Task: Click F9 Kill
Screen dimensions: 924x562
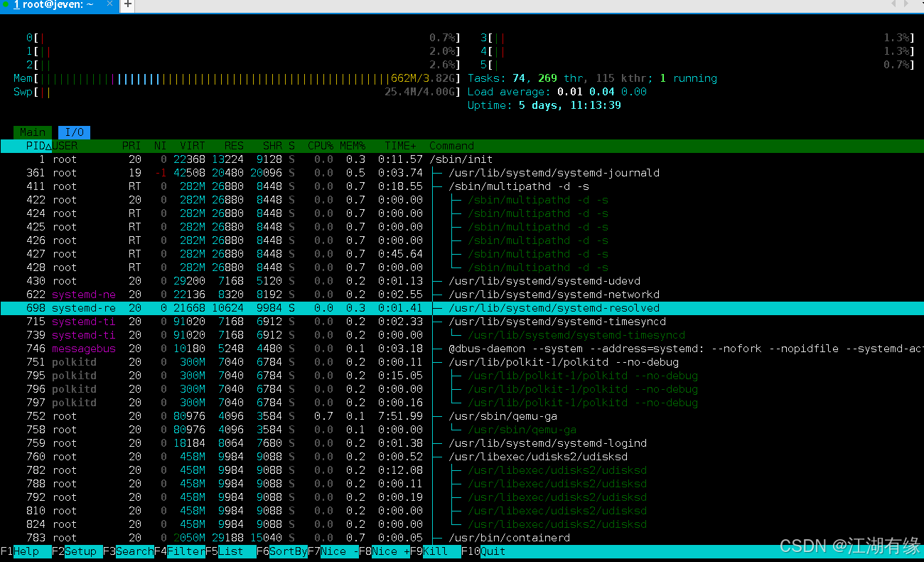Action: click(x=436, y=551)
